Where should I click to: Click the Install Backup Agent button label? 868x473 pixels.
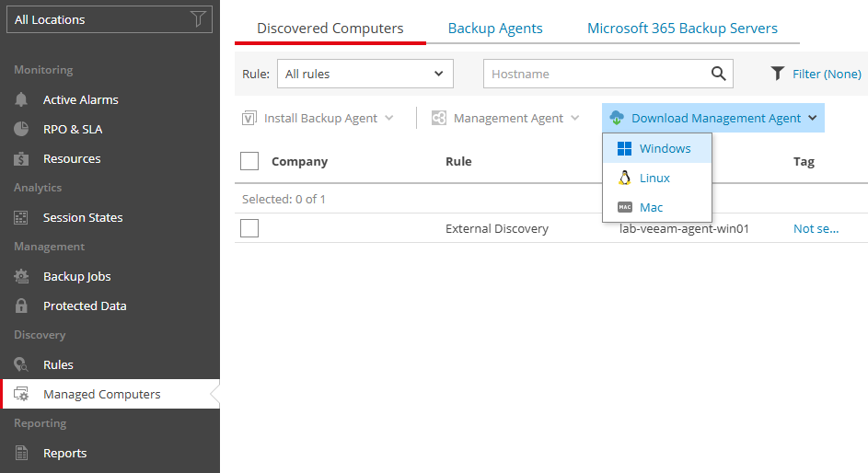[x=320, y=118]
